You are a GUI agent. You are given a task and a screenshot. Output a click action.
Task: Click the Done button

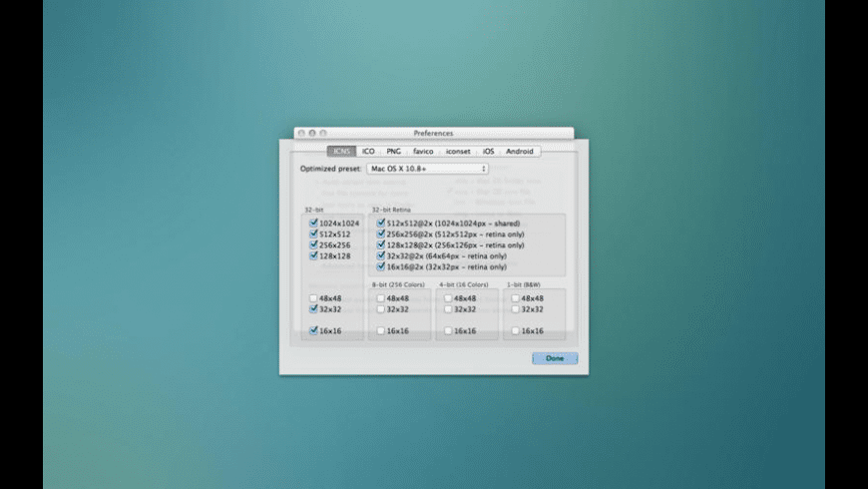coord(555,358)
